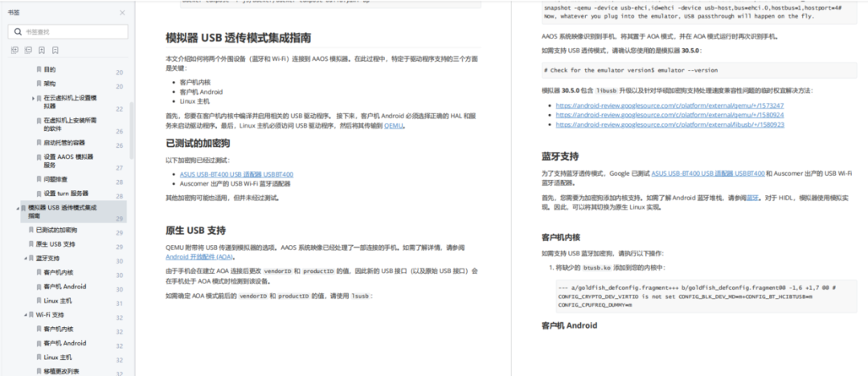Open Linux 主机 bookmark on page 31
The image size is (868, 376).
click(x=58, y=300)
